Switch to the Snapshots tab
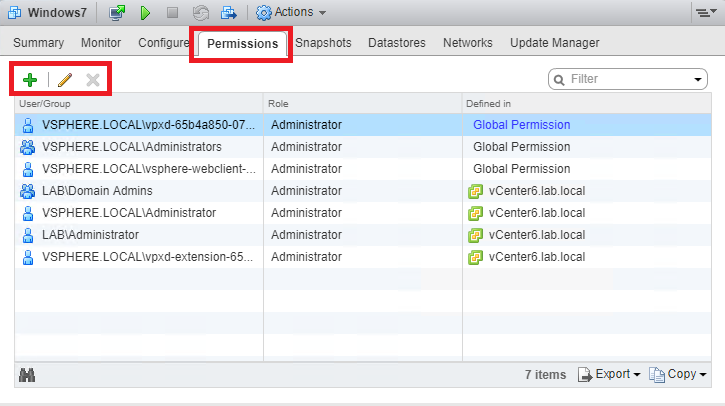Viewport: 725px width, 406px height. pyautogui.click(x=323, y=43)
